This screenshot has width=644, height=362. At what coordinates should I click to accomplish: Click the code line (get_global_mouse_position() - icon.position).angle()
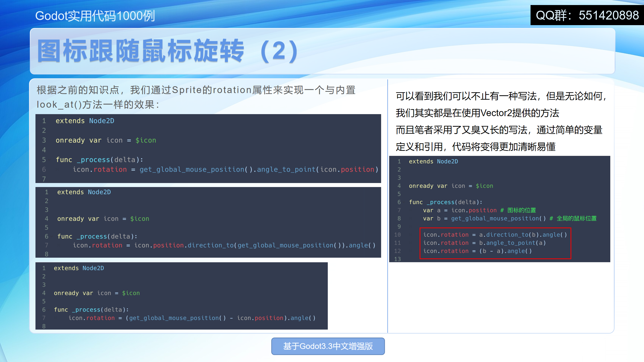click(192, 318)
